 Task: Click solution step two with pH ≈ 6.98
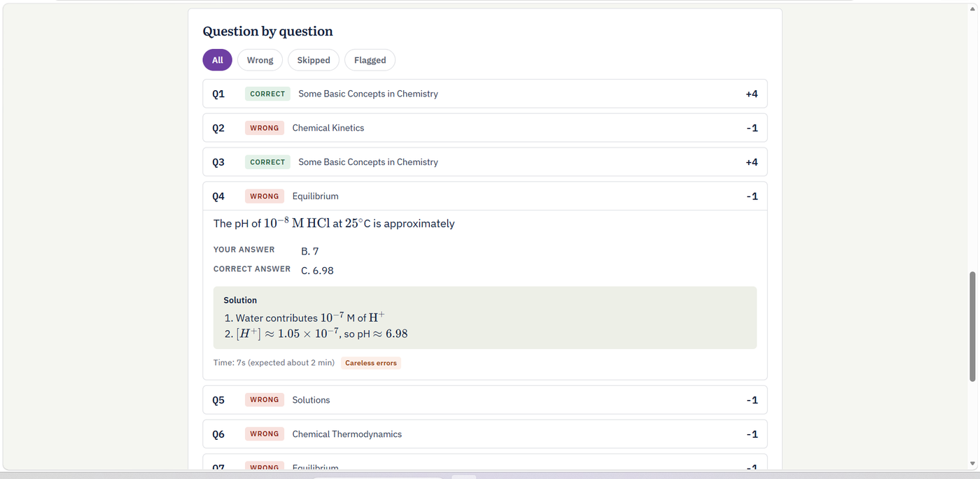(316, 334)
